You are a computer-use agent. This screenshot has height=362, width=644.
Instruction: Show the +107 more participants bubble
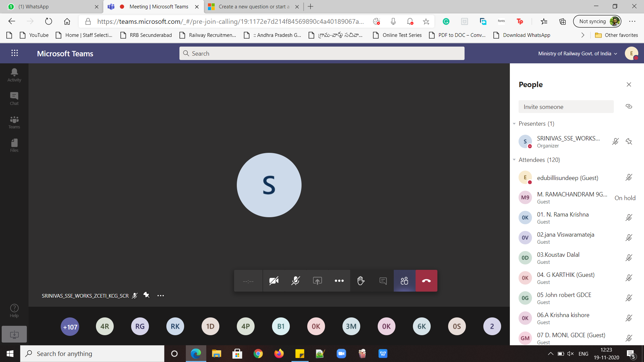pyautogui.click(x=70, y=327)
